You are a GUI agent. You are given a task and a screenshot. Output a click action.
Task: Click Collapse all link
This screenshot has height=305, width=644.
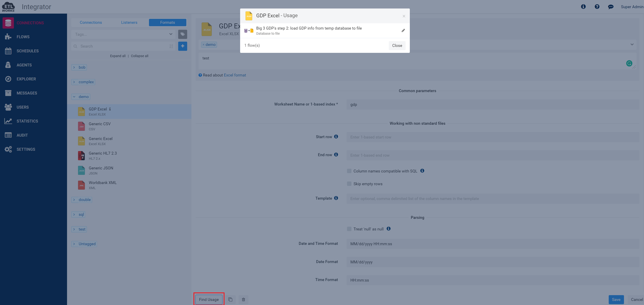point(139,56)
